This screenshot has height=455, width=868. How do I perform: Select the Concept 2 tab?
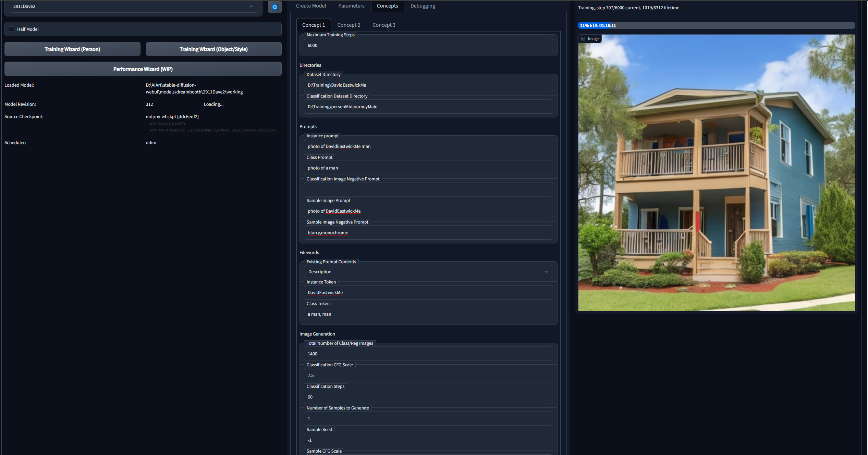coord(349,25)
